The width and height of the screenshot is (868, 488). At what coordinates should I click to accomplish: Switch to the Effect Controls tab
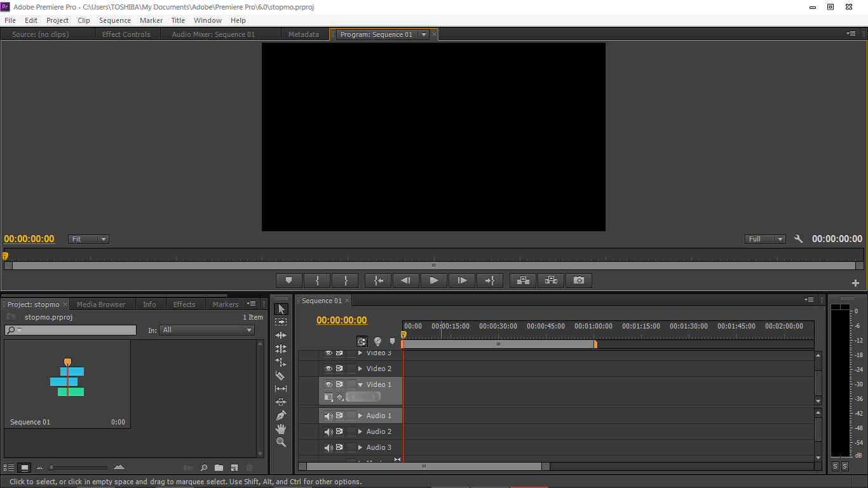click(126, 34)
